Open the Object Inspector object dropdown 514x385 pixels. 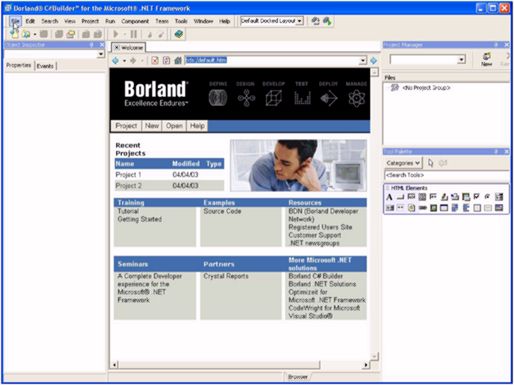[x=101, y=54]
